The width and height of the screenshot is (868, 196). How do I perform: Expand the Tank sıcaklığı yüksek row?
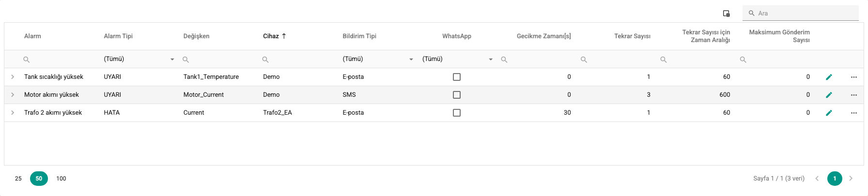click(x=13, y=77)
